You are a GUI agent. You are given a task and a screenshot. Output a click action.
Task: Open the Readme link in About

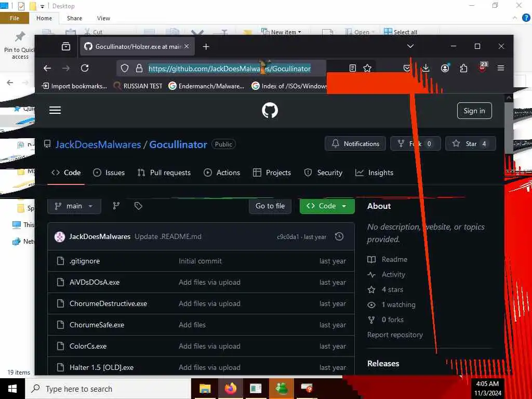point(388,259)
